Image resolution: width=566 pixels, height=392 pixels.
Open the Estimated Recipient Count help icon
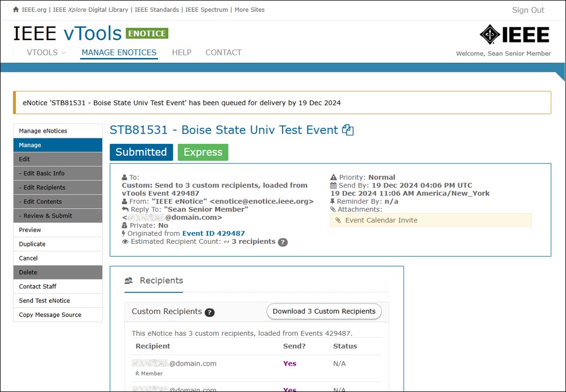click(x=283, y=242)
